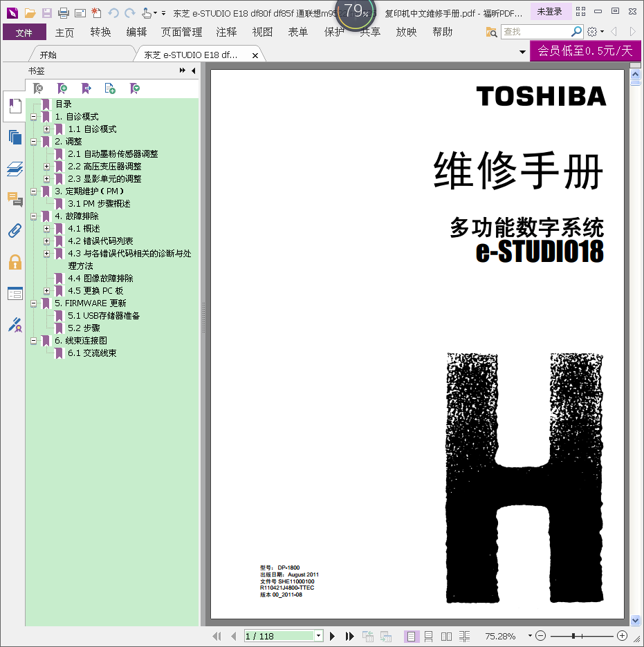
Task: Collapse the bookmarks panel with arrow
Action: [x=193, y=71]
